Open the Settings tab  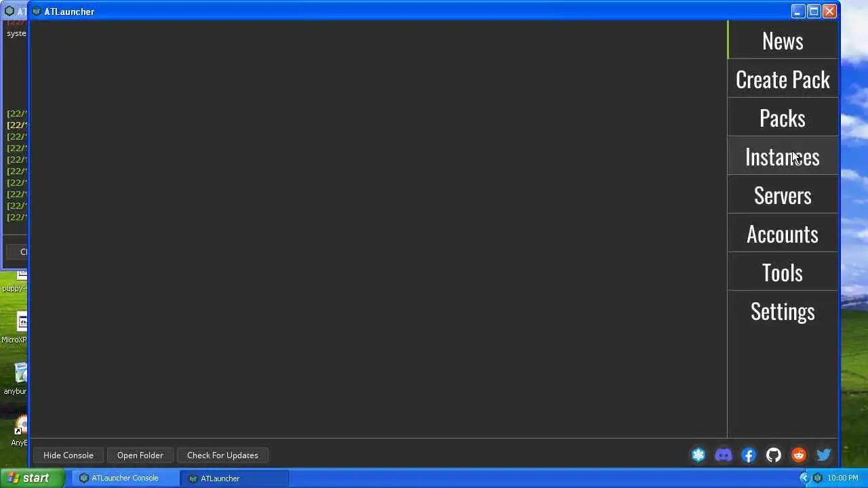click(x=783, y=311)
